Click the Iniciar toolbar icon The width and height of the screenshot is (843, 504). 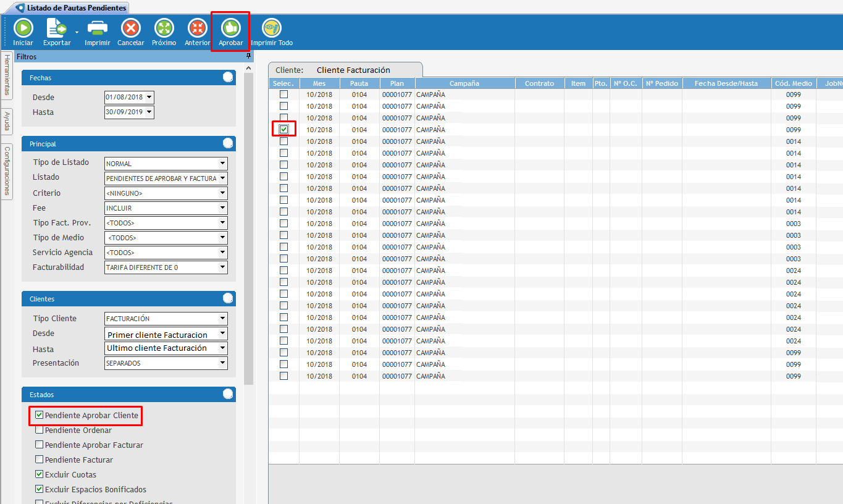click(x=23, y=28)
